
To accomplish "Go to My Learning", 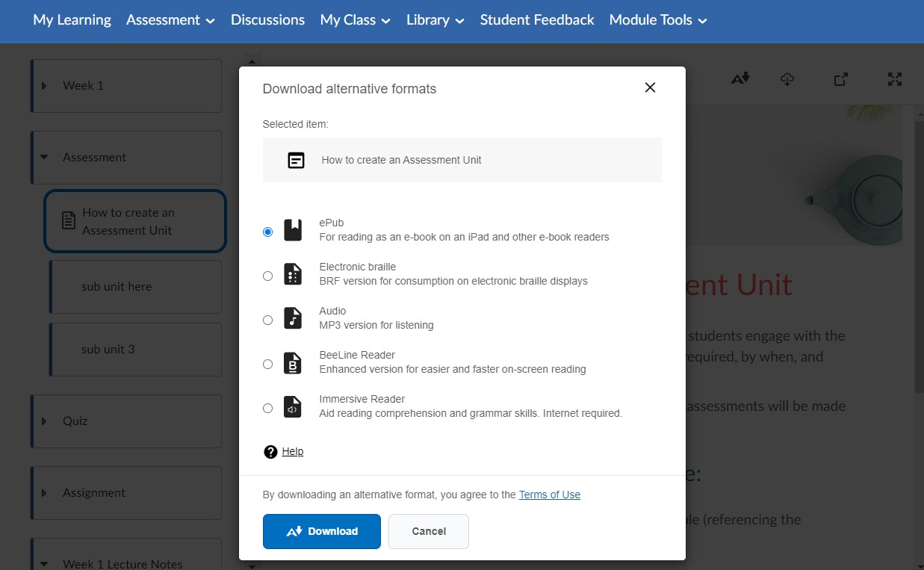I will [72, 20].
